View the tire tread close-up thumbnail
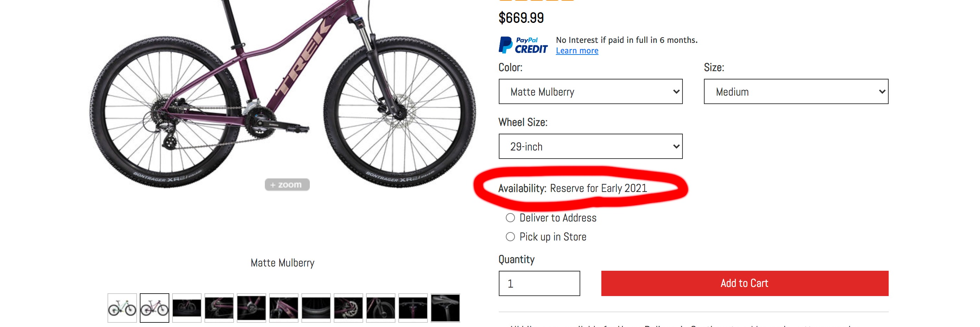 pos(316,308)
